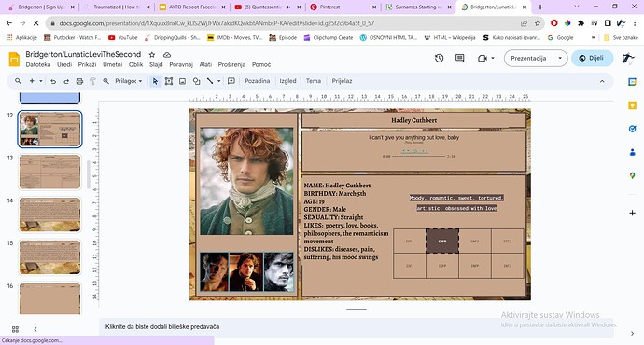
Task: Click the insert image icon
Action: pos(182,81)
